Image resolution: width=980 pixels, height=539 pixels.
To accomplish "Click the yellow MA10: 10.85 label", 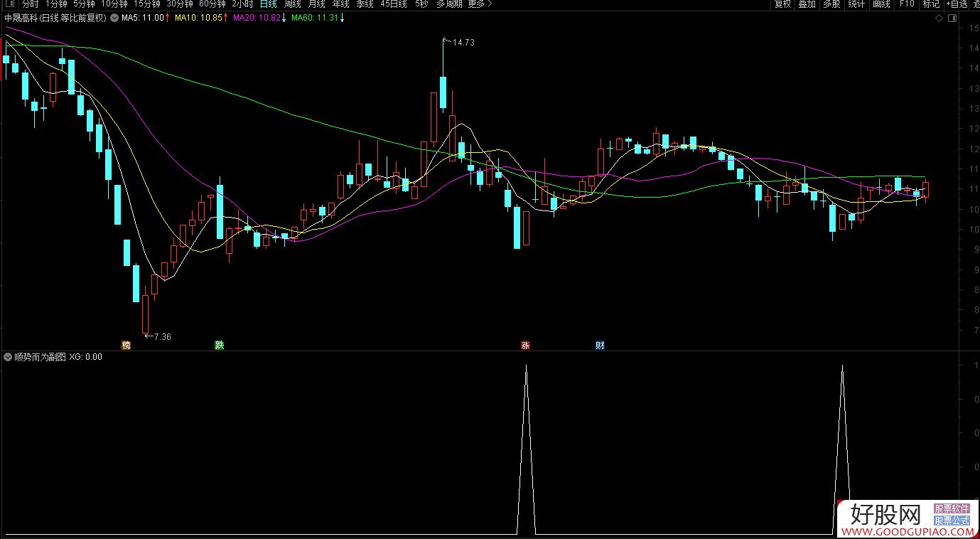I will click(198, 18).
